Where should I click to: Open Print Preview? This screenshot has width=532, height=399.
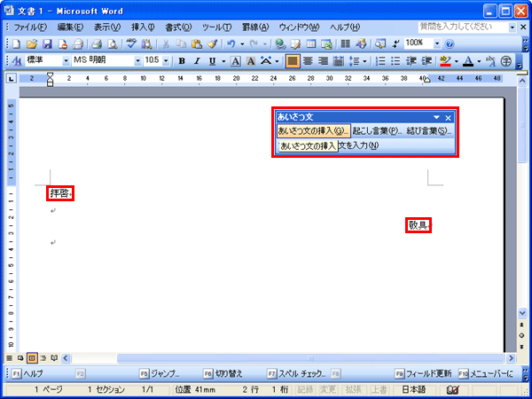[112, 43]
